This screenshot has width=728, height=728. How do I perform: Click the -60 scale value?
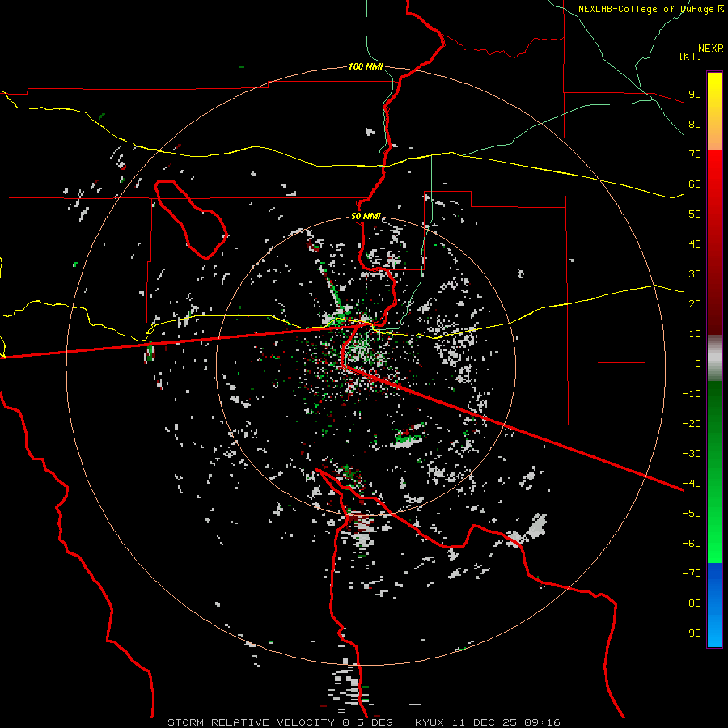coord(692,544)
